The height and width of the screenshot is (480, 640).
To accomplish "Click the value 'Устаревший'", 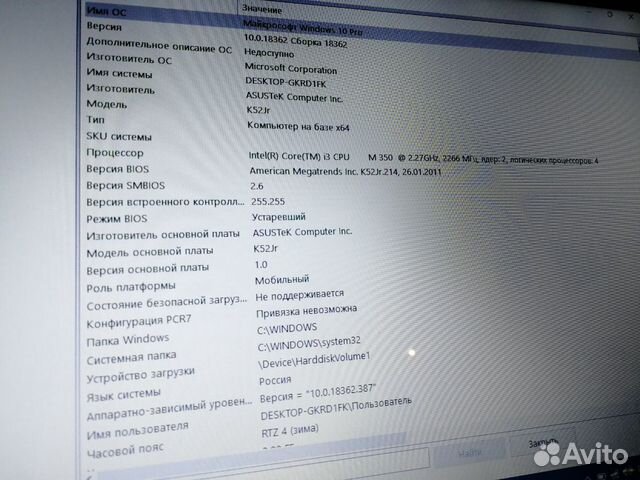I will 279,217.
